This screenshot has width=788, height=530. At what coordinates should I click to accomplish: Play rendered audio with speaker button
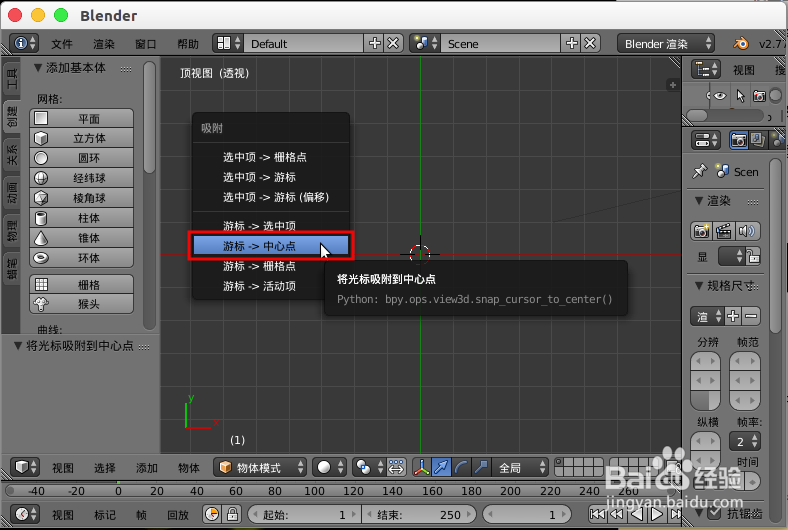tap(747, 231)
